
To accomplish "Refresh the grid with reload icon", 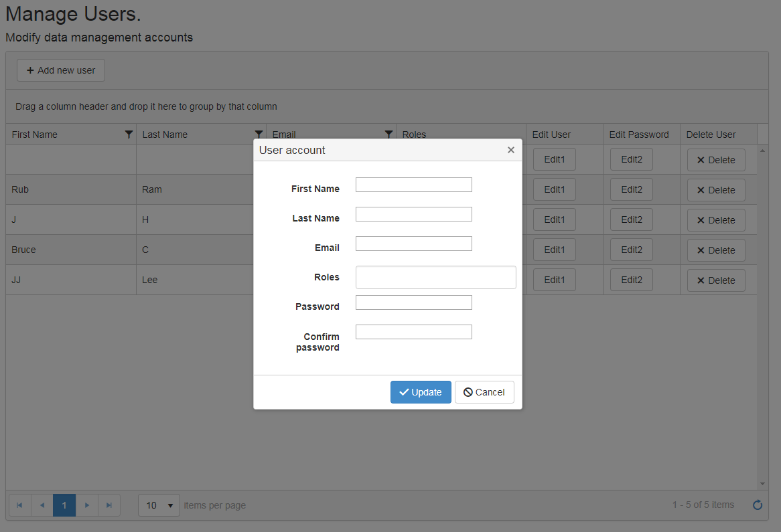I will coord(758,505).
